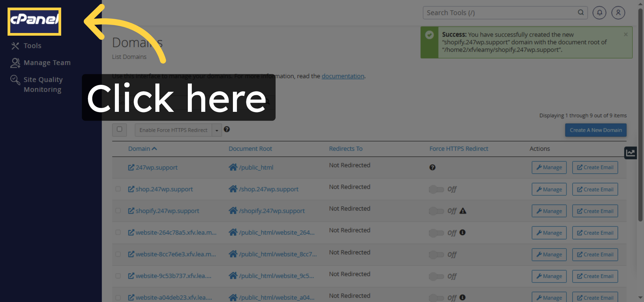The image size is (644, 302).
Task: Click the cPanel logo
Action: (34, 21)
